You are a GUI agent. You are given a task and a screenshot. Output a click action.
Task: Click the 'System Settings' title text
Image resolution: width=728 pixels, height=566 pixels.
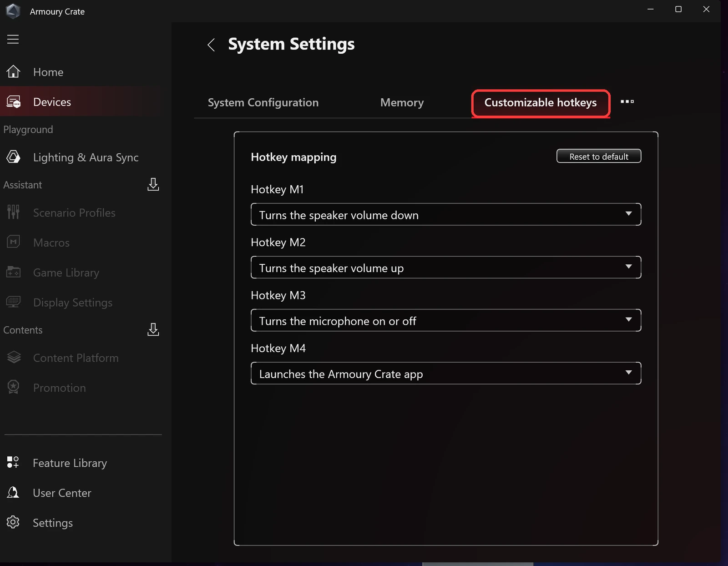tap(291, 44)
